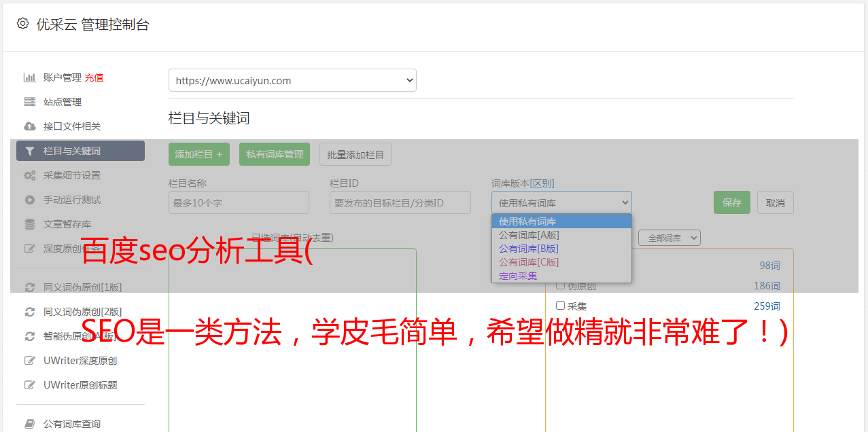
Task: Tick the 伪原创 checkbox
Action: coord(561,286)
